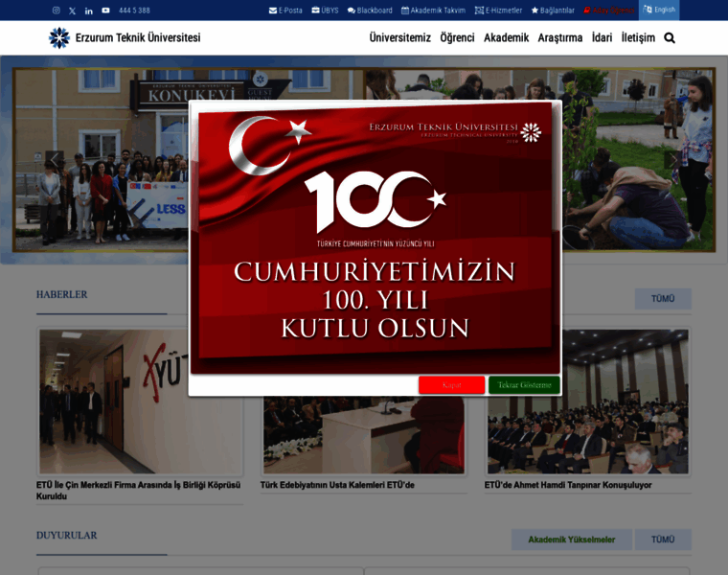Open the ÜBYS link
The image size is (728, 575).
pyautogui.click(x=325, y=11)
